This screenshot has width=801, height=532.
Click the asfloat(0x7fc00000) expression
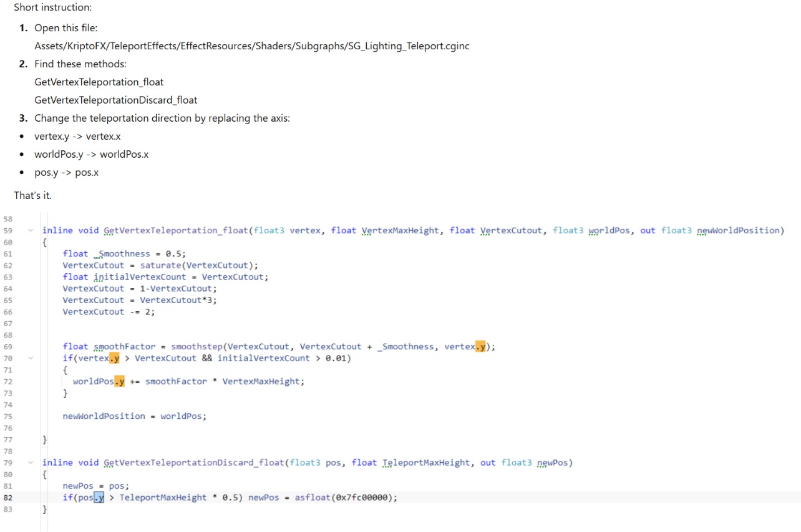point(345,498)
